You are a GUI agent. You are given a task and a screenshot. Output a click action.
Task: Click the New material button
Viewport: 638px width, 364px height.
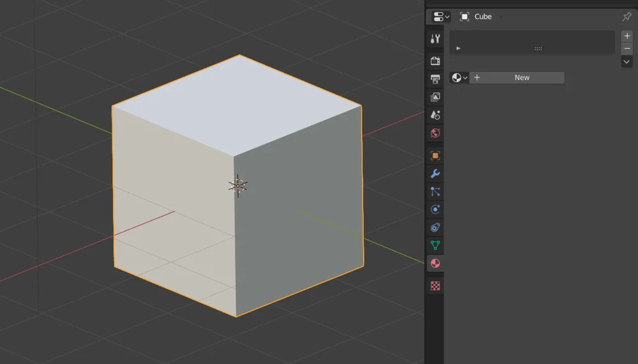point(517,78)
